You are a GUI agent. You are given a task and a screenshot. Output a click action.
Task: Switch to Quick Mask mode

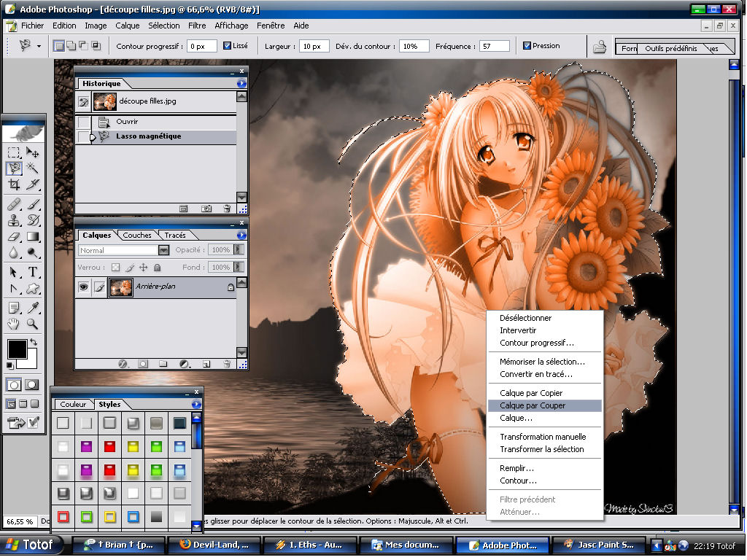coord(32,385)
